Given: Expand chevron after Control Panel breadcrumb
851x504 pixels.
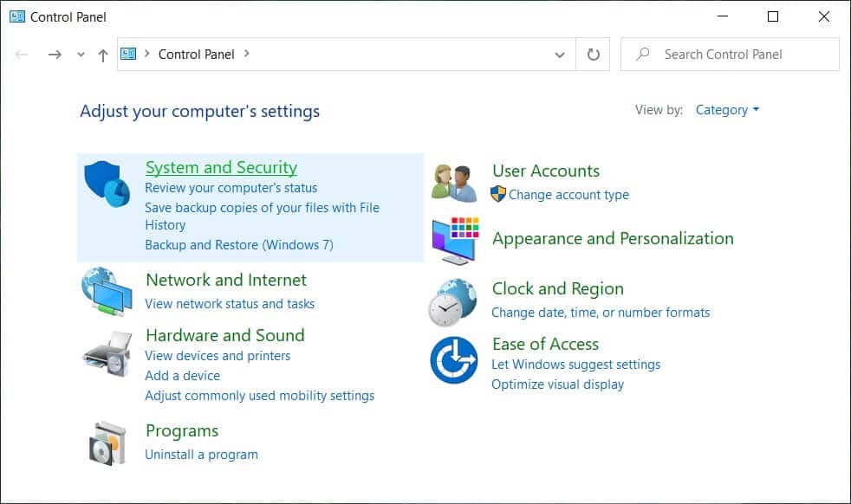Looking at the screenshot, I should click(x=247, y=54).
